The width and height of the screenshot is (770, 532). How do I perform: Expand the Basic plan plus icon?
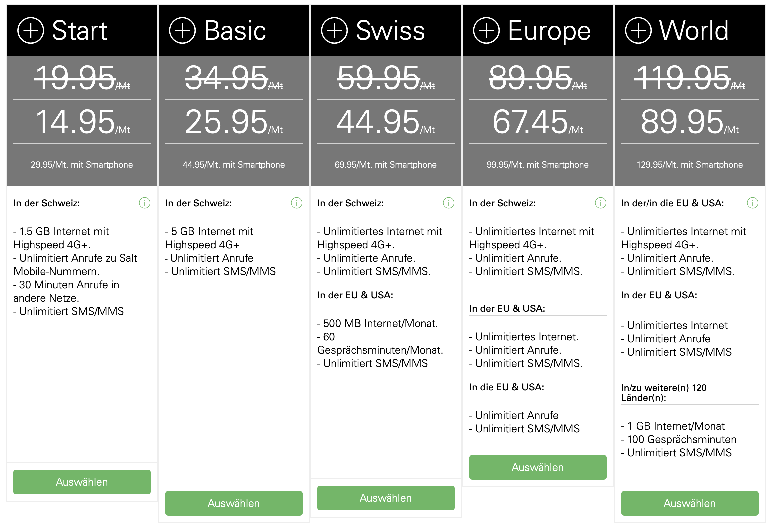[182, 30]
